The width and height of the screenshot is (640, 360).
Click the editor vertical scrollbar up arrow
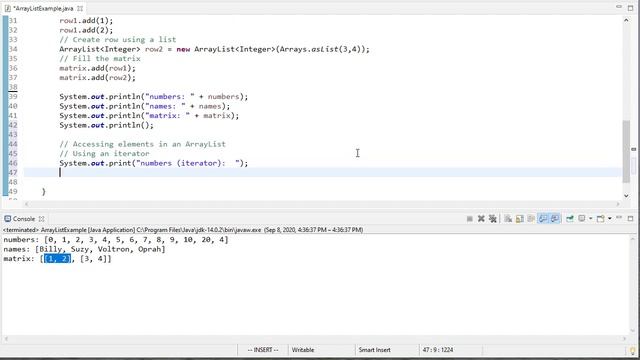pos(626,20)
